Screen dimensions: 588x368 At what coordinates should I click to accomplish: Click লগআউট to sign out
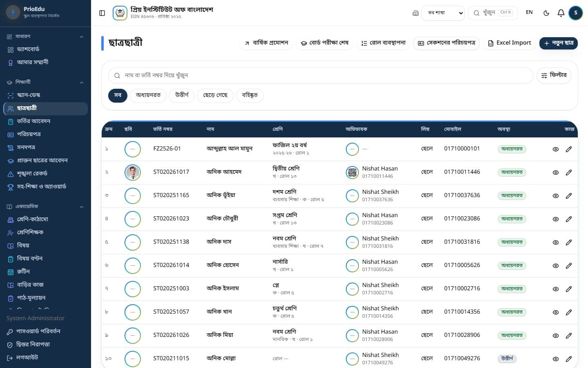[x=45, y=358]
